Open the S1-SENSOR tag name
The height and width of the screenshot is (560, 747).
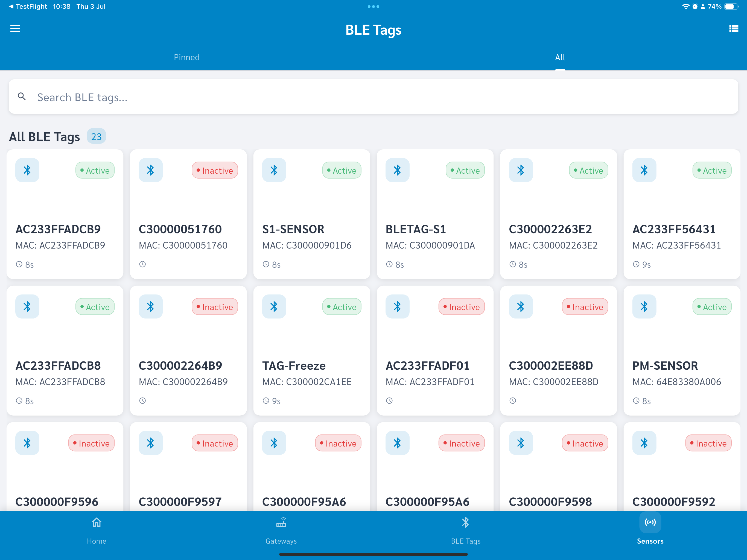coord(293,229)
